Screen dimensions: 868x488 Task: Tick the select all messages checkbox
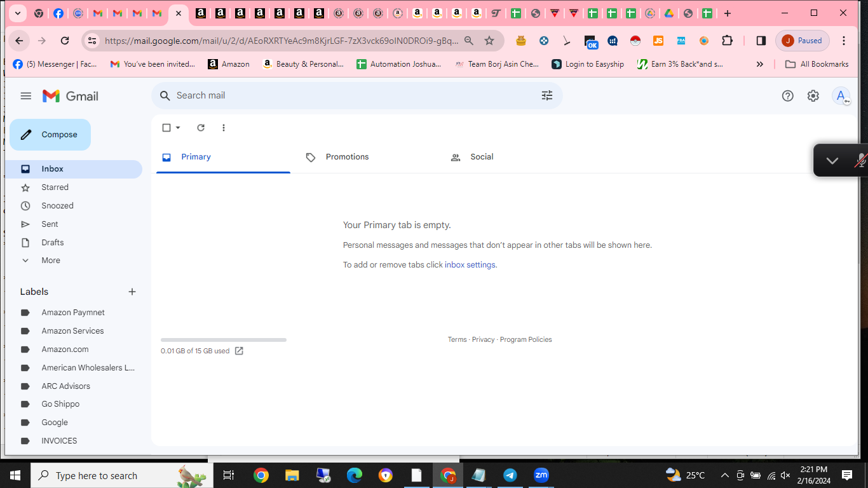click(166, 128)
